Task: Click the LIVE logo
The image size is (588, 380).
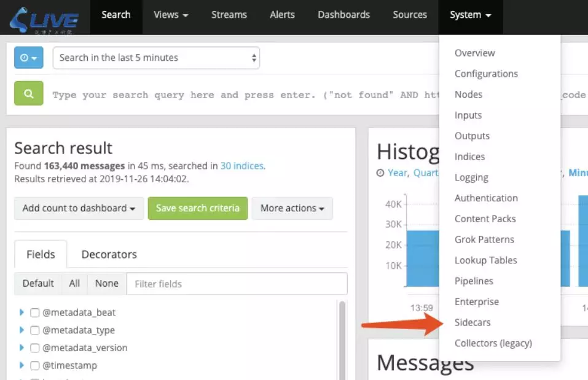Action: [44, 20]
